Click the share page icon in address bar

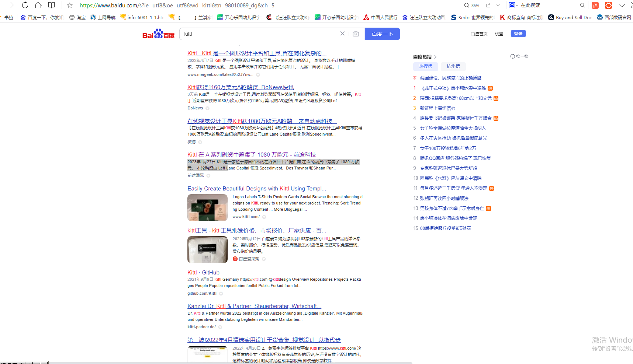(x=488, y=5)
